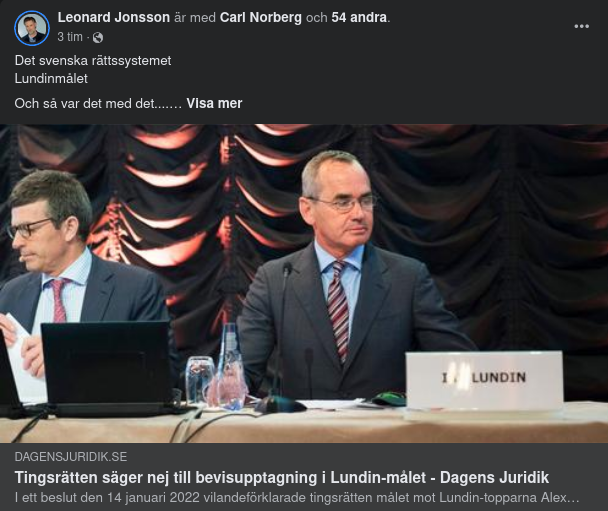
Task: Open Leonard Jonsson's profile name link
Action: click(114, 17)
